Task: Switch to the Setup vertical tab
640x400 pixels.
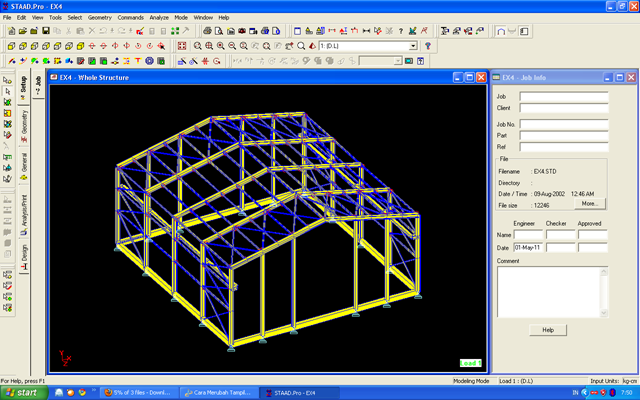Action: pos(23,88)
